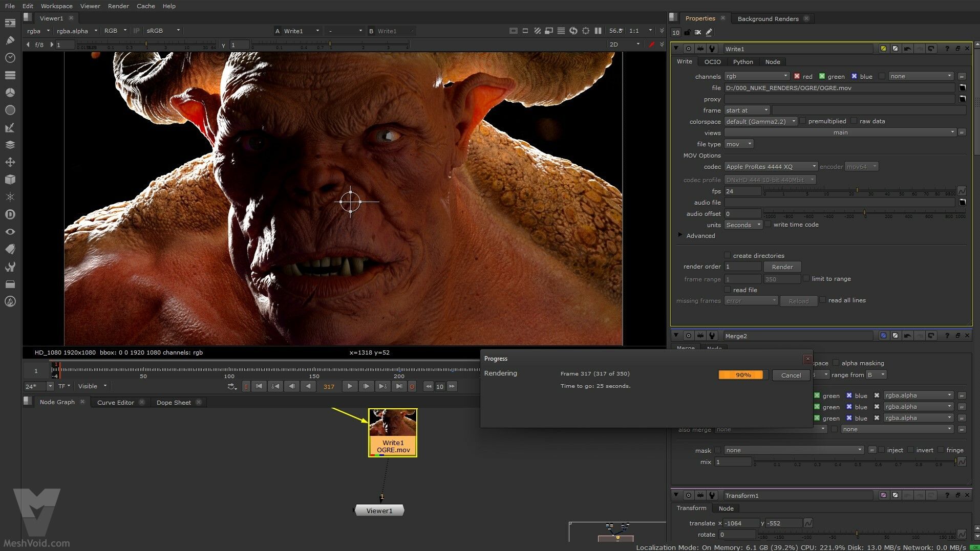Enable raw data checkbox
The image size is (980, 551).
pos(854,121)
